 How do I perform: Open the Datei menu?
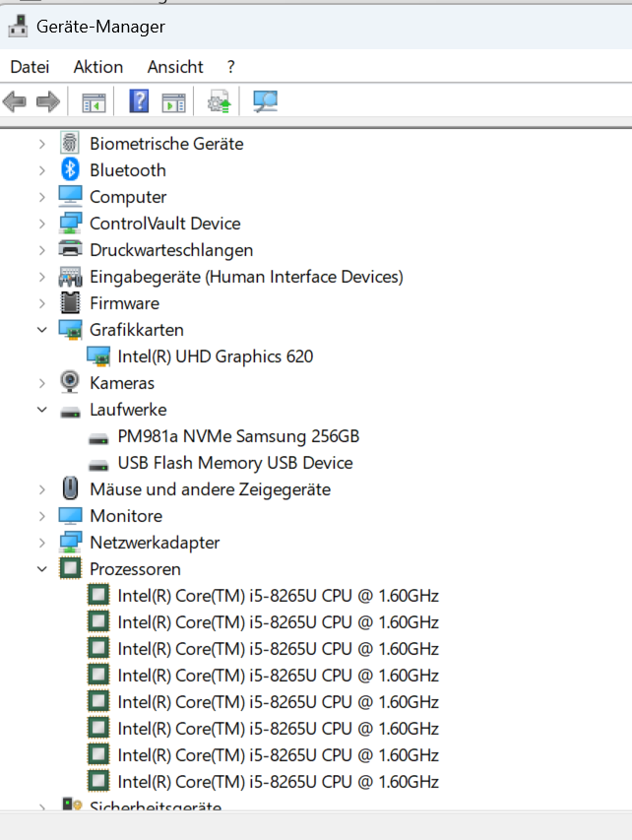(x=30, y=67)
